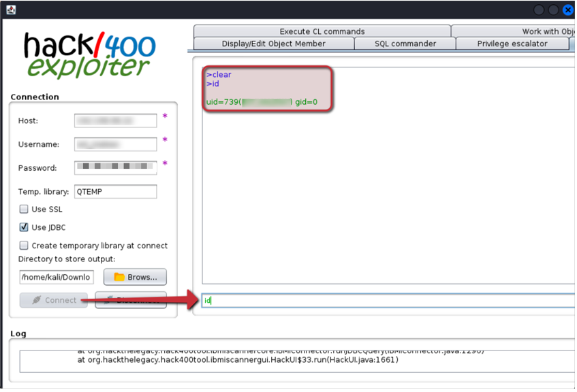
Task: Disable the Use JDBC checkbox
Action: 24,227
